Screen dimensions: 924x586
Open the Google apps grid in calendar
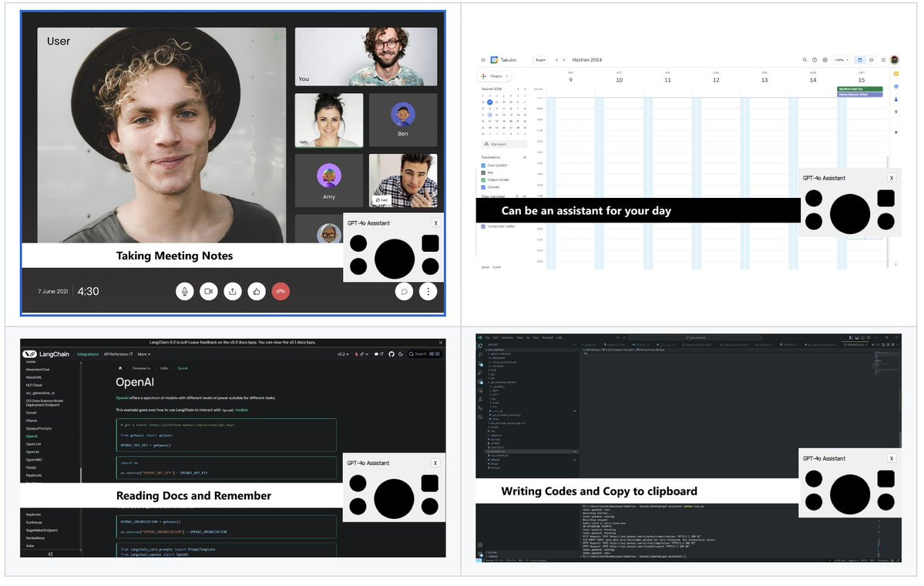[x=883, y=60]
